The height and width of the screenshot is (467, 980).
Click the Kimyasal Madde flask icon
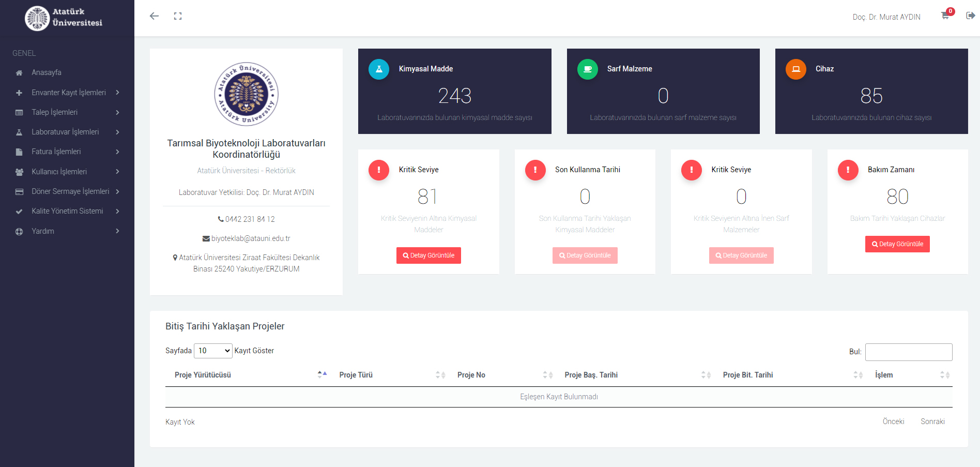379,69
